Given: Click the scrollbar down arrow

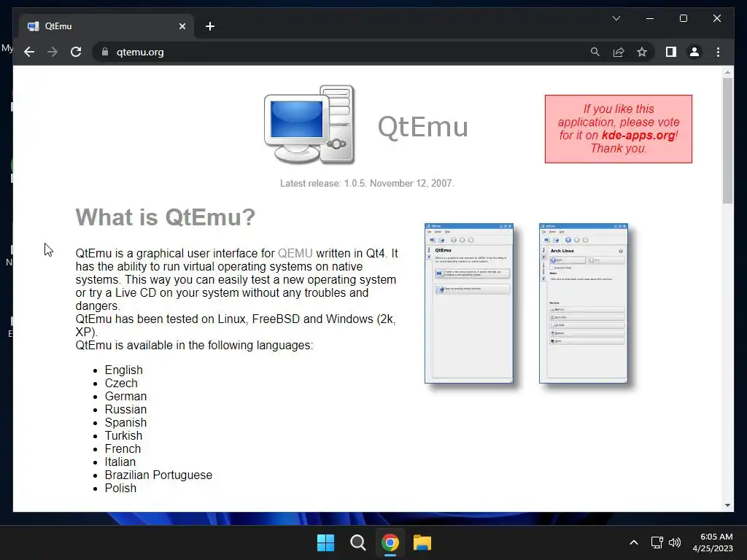Looking at the screenshot, I should pyautogui.click(x=727, y=505).
